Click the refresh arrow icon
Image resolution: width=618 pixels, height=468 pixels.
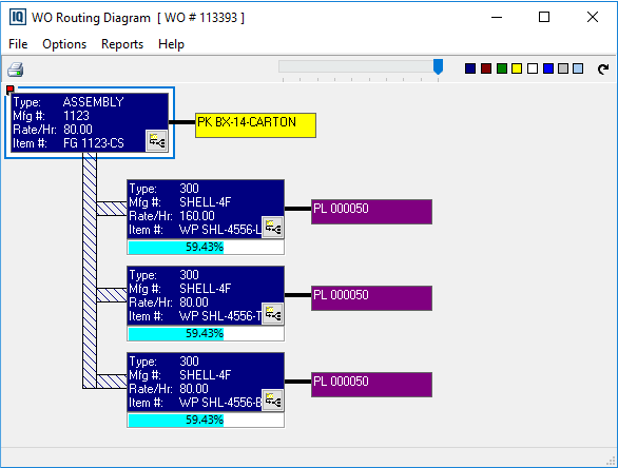point(602,69)
